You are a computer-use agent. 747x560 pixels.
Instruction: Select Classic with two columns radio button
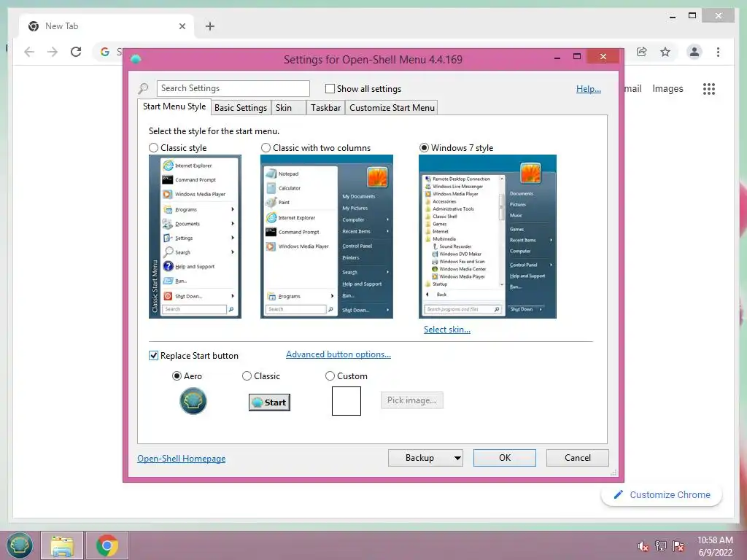tap(266, 147)
